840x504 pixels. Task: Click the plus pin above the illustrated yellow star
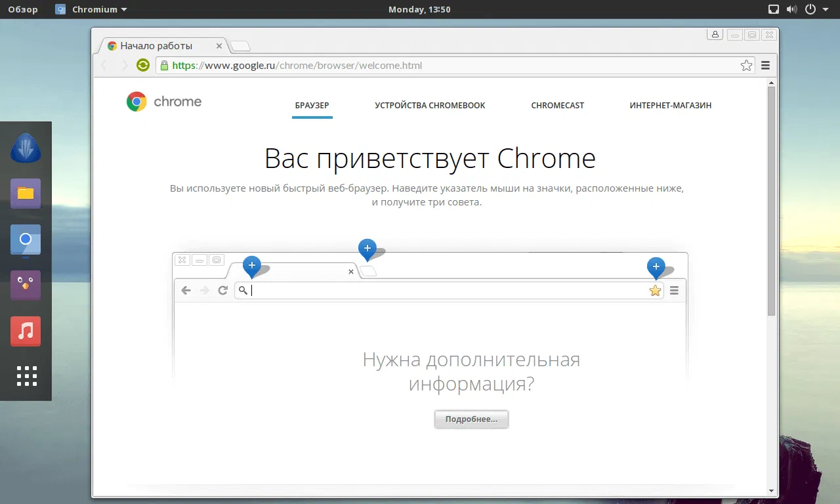[656, 267]
